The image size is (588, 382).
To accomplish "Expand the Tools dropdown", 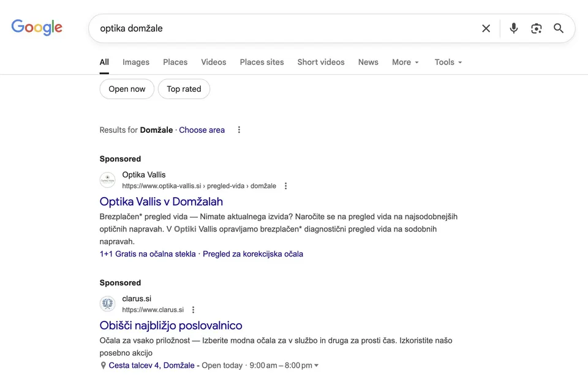I will 448,62.
